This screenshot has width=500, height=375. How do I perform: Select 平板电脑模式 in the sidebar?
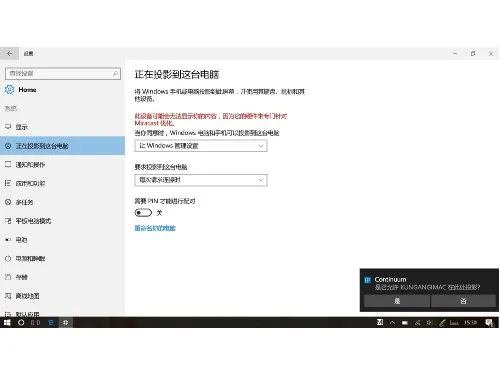(x=63, y=220)
